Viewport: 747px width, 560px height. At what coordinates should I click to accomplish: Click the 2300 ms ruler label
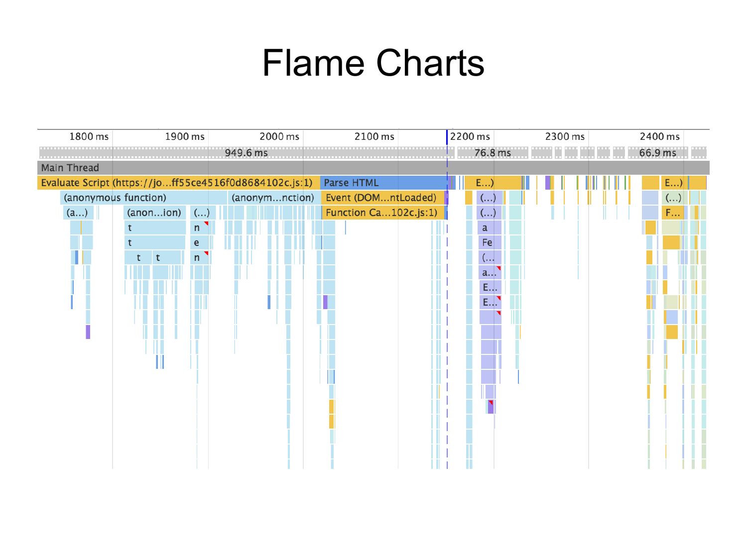point(565,136)
